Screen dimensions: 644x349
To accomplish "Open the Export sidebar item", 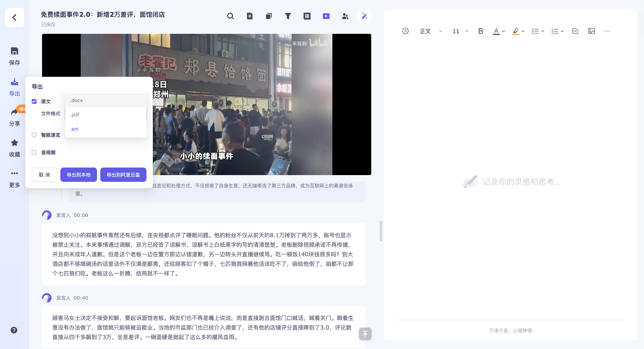I will pyautogui.click(x=15, y=87).
